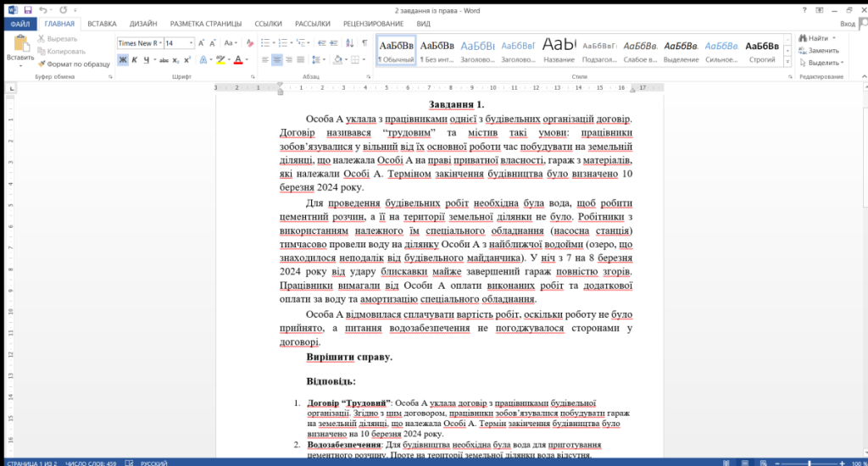868x466 pixels.
Task: Open the ФАЙЛ tab
Action: click(x=20, y=24)
